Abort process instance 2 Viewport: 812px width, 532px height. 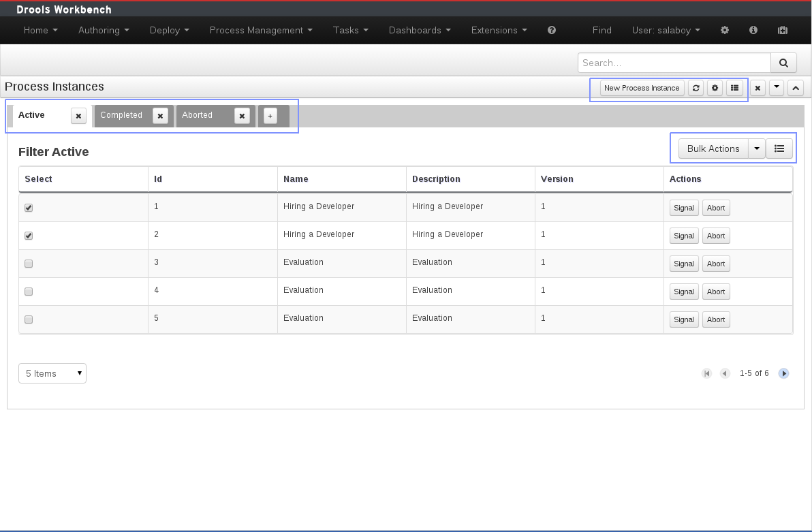point(716,236)
